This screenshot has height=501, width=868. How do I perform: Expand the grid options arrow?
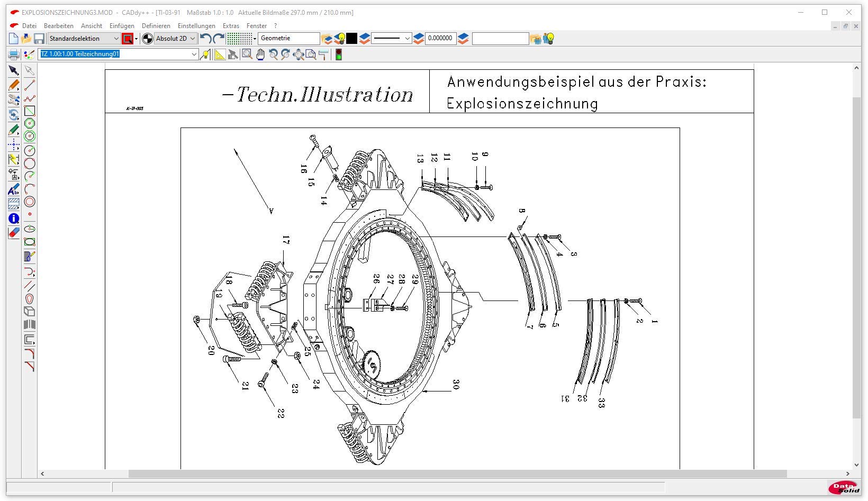tap(255, 39)
